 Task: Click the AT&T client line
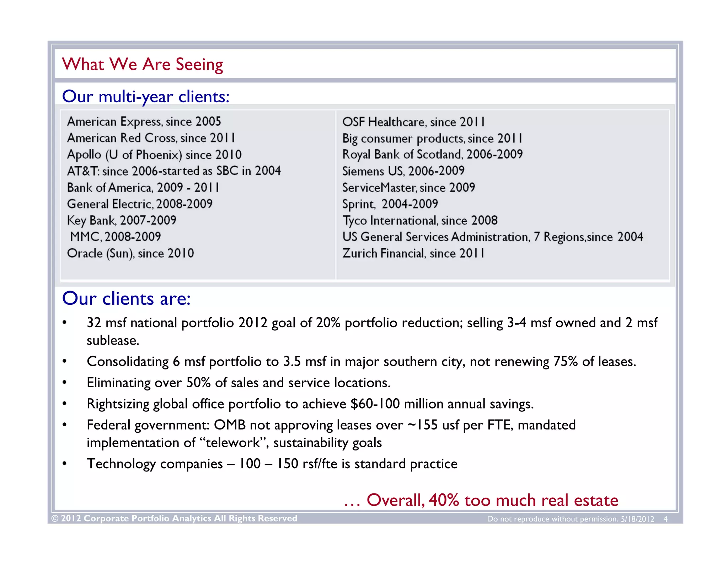[174, 171]
